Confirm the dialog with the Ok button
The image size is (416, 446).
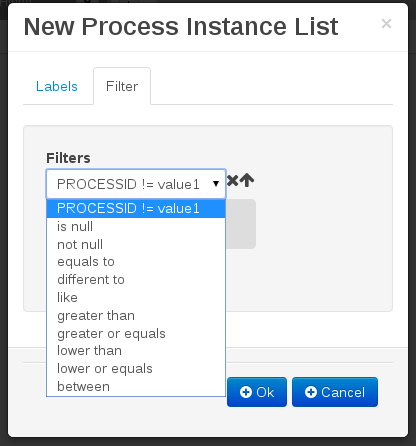coord(257,392)
